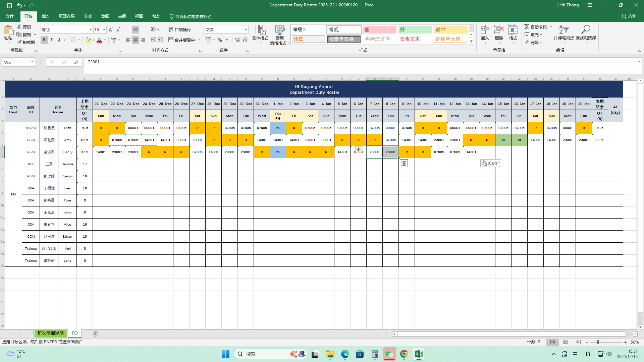Open the Paste Options (Ctrl) dropdown
This screenshot has height=362, width=644.
pyautogui.click(x=490, y=163)
